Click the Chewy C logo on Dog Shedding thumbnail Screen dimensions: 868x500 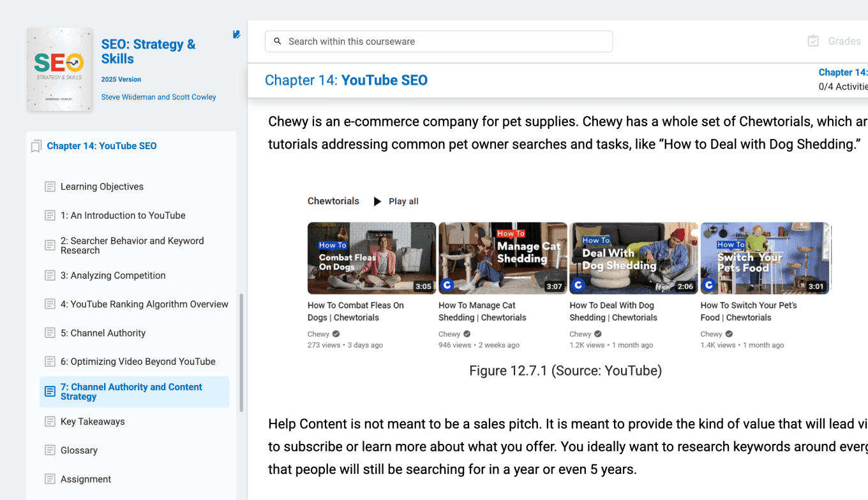pos(578,285)
